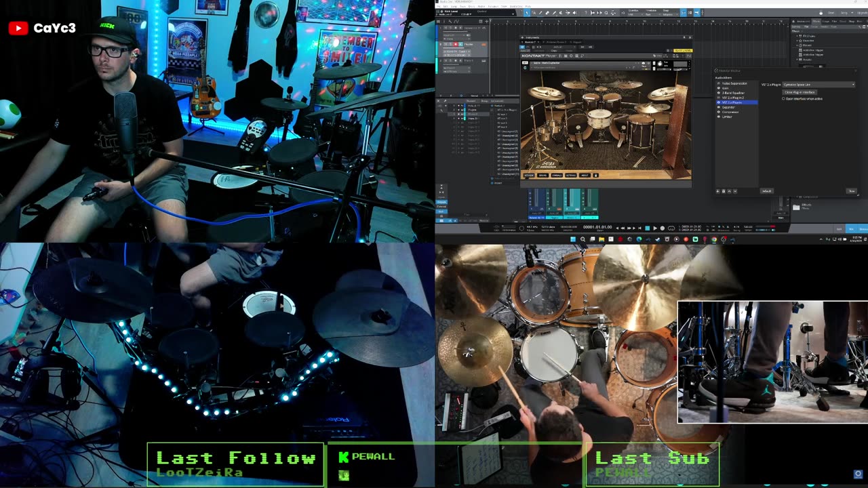Select the arrow tool in Studio One toolbar
868x488 pixels.
[526, 13]
